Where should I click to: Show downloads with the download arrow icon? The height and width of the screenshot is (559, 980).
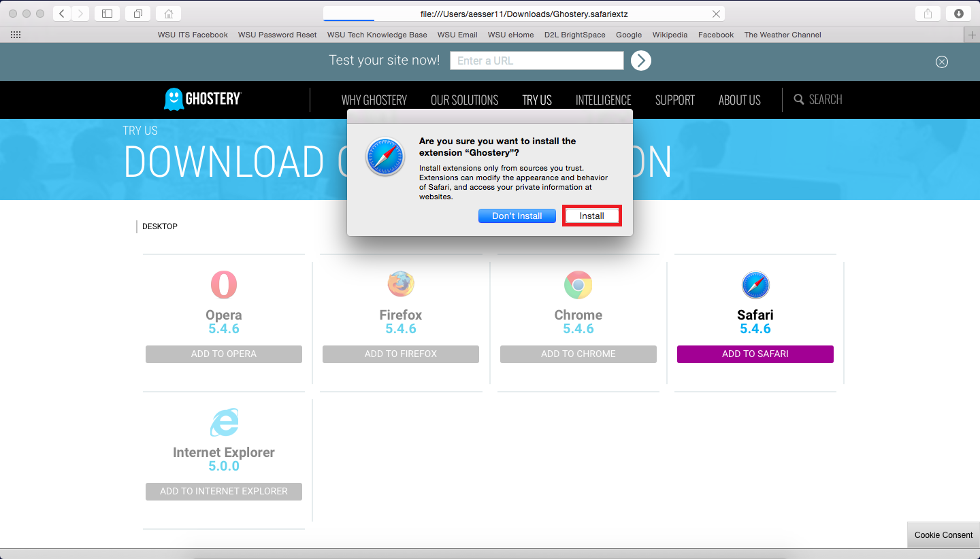coord(958,14)
